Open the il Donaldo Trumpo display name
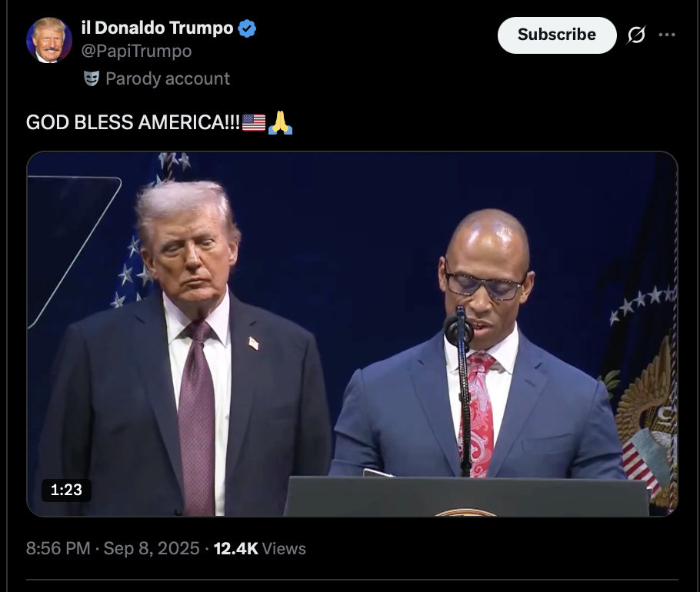The width and height of the screenshot is (700, 592). (x=157, y=28)
